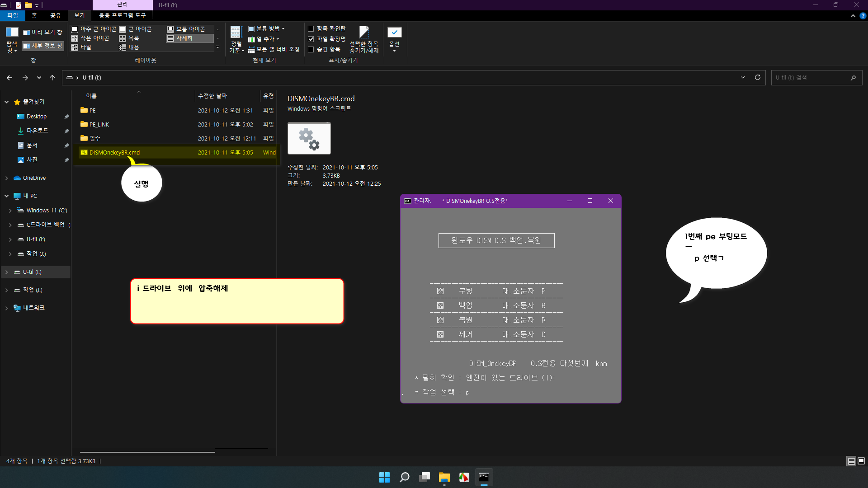Switch to details view via status bar icon
Screen dimensions: 868x488
pyautogui.click(x=851, y=461)
